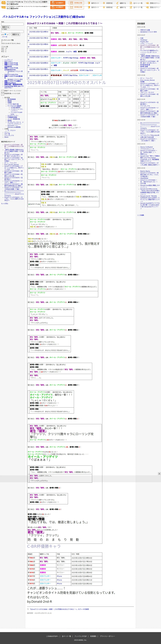Open Beatrix Repha in update history

click(x=145, y=171)
